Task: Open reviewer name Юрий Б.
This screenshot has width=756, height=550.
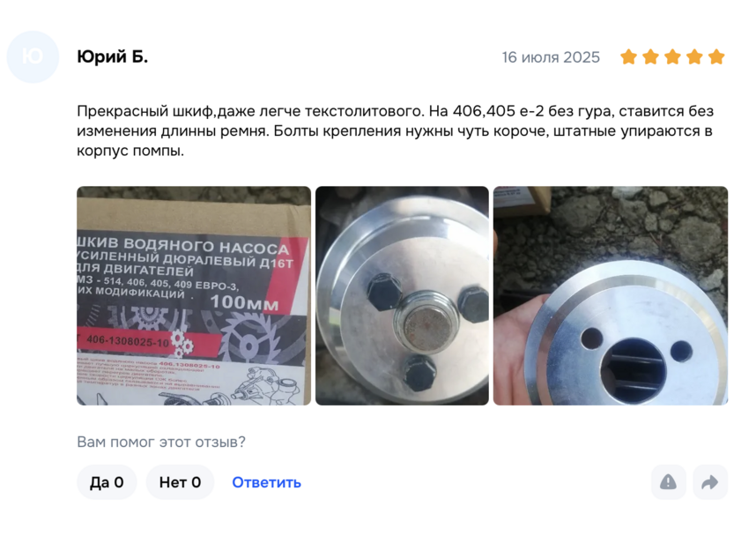Action: coord(112,57)
